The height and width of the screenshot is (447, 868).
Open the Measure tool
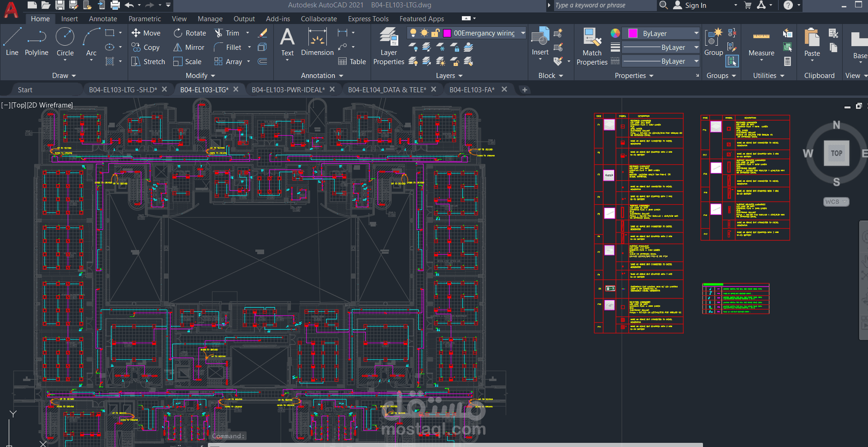click(761, 44)
